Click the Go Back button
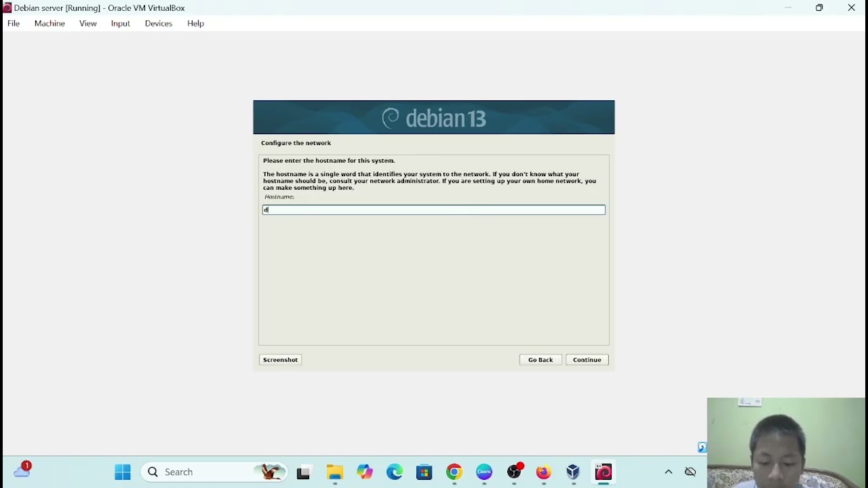 click(540, 360)
